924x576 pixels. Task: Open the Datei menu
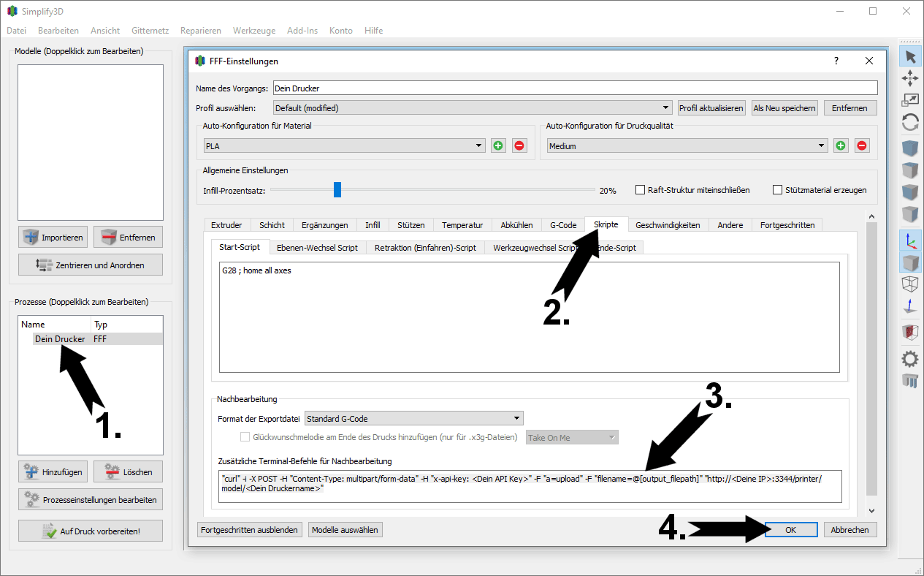[x=16, y=31]
